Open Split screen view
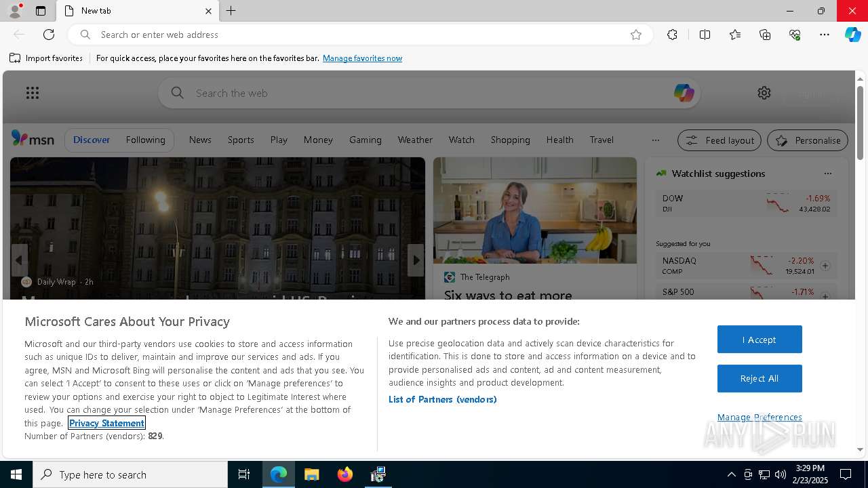 point(705,35)
